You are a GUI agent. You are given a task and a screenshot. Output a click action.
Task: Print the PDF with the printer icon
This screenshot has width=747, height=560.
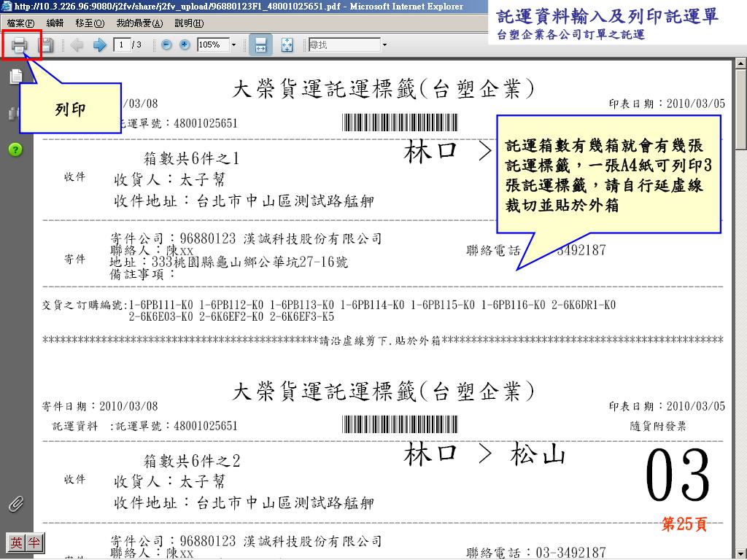click(19, 45)
